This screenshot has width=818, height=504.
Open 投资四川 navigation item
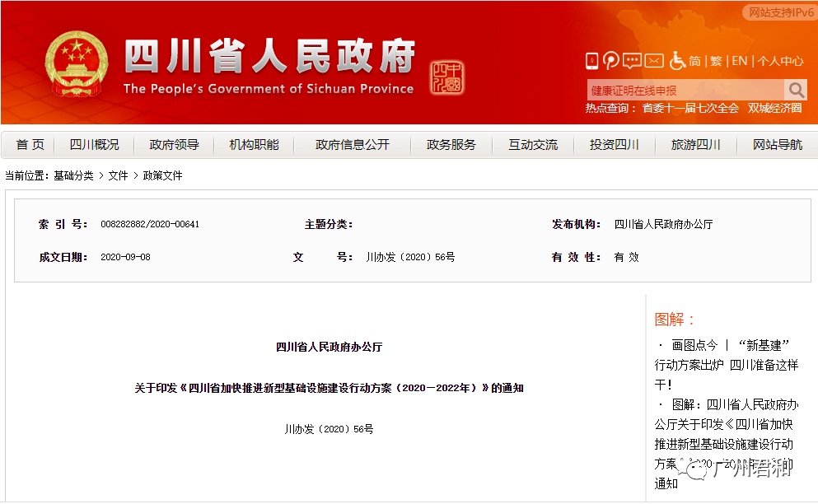614,144
